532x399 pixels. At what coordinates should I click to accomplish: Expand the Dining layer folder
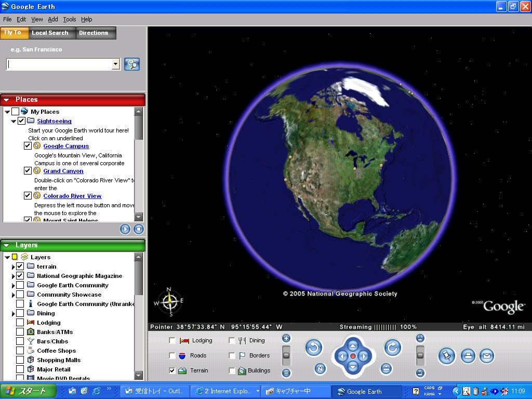pyautogui.click(x=13, y=313)
